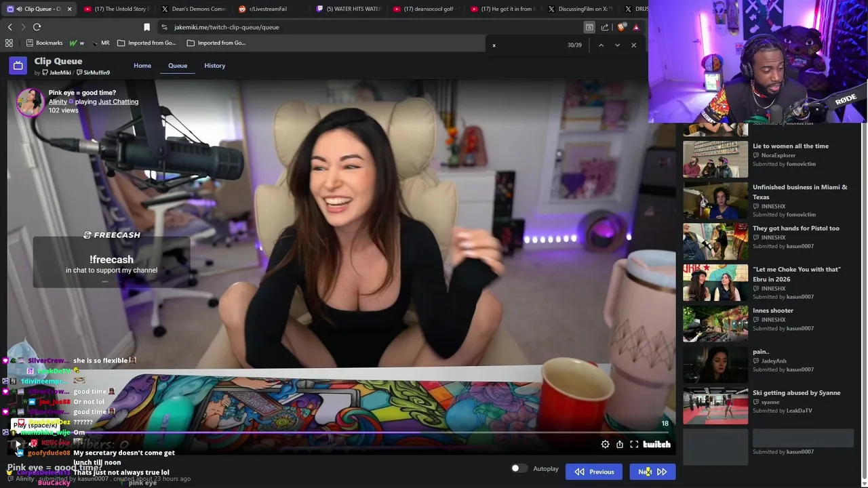Click the picture-in-picture icon in address bar
The width and height of the screenshot is (868, 488).
(x=589, y=27)
